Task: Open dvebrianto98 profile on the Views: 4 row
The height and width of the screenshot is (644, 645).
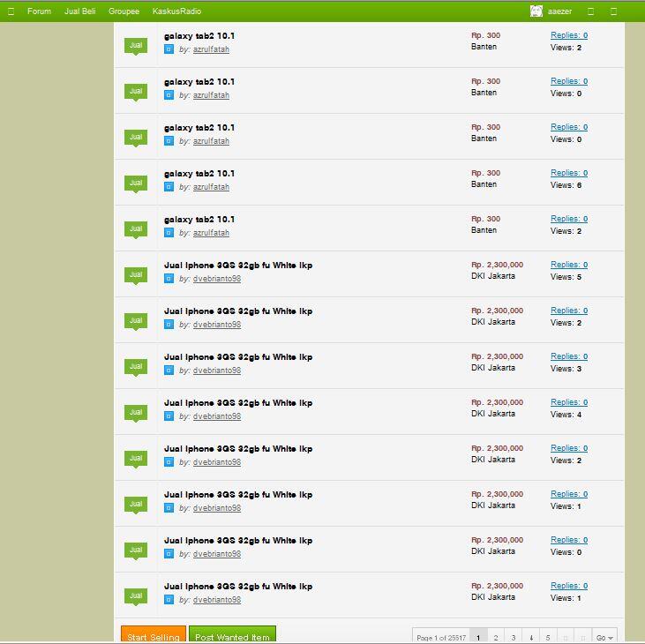Action: point(217,416)
